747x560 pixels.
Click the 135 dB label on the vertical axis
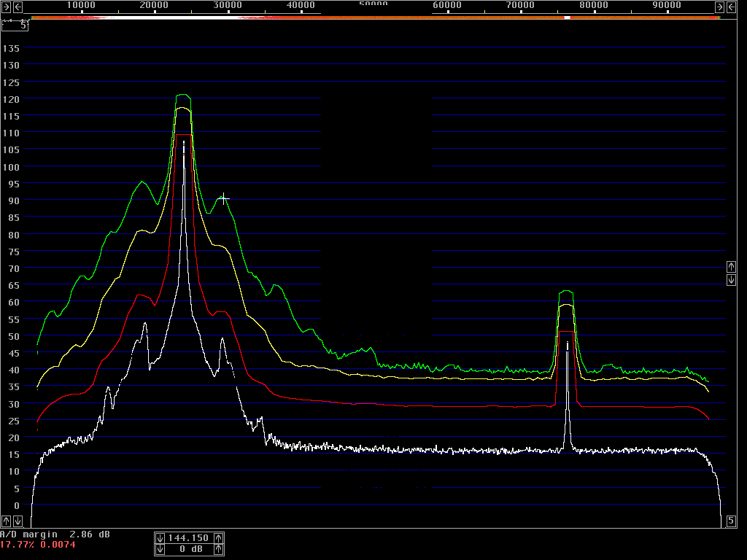[x=11, y=48]
